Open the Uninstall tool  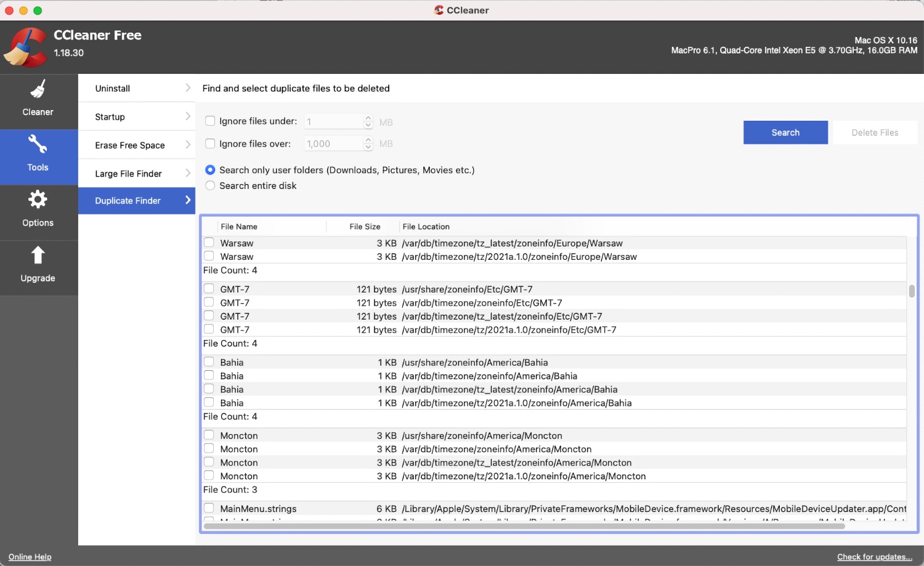[x=137, y=88]
